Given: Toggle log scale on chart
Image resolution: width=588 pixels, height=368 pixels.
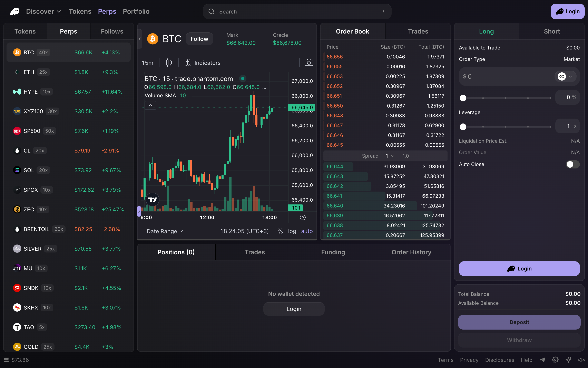Looking at the screenshot, I should 292,231.
